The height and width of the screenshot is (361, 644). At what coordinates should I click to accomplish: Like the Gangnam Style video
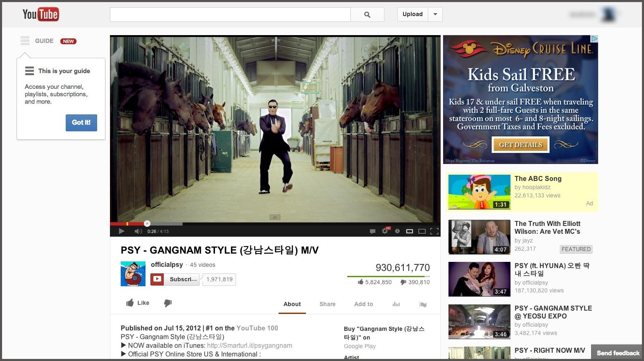tap(137, 303)
